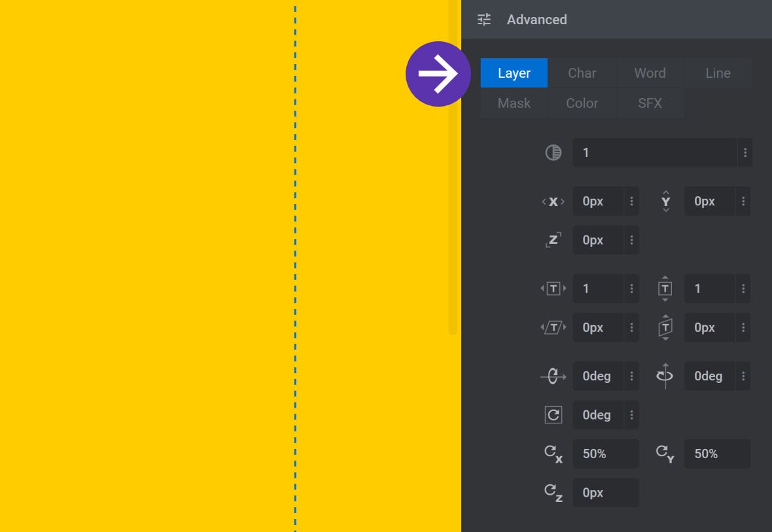The image size is (772, 532).
Task: Open options for rotate Y field
Action: point(743,376)
